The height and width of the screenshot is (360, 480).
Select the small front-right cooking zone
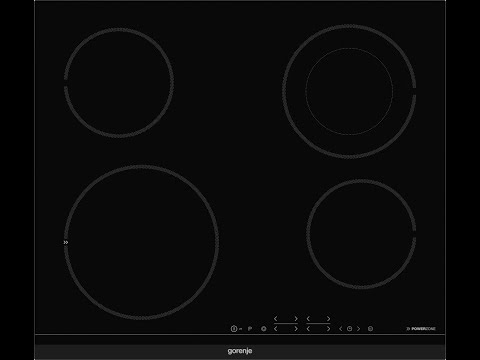pos(361,234)
